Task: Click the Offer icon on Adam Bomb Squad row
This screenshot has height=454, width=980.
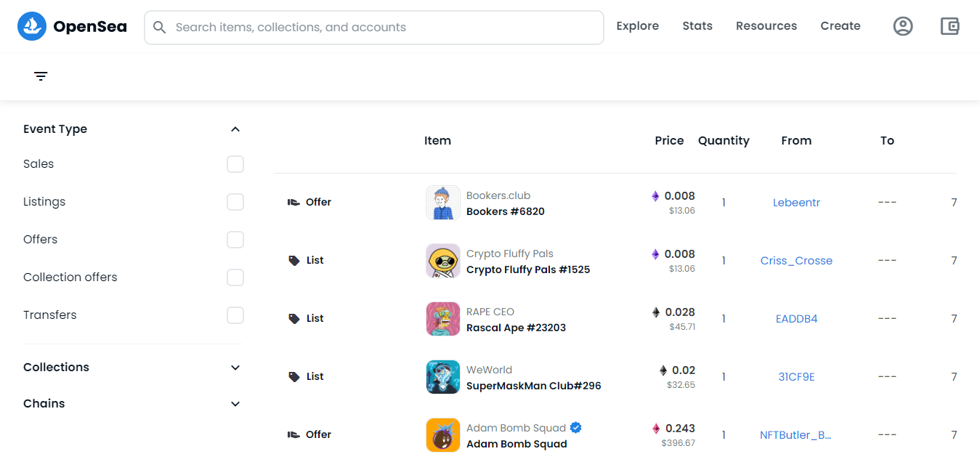Action: pos(293,435)
